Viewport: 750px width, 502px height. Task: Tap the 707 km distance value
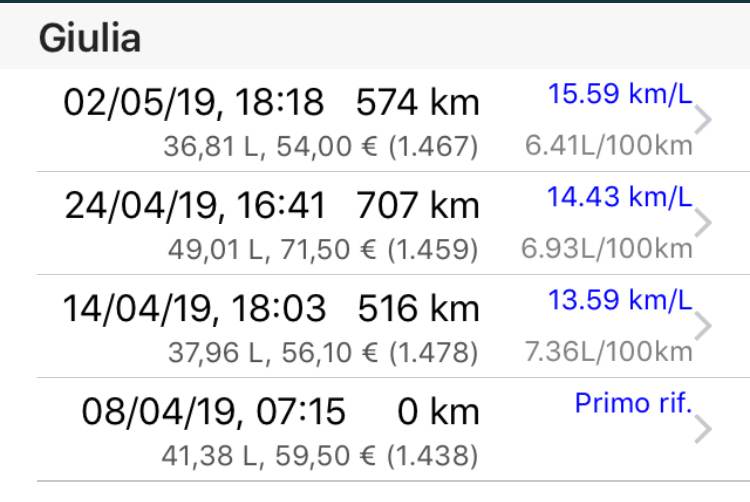(418, 206)
